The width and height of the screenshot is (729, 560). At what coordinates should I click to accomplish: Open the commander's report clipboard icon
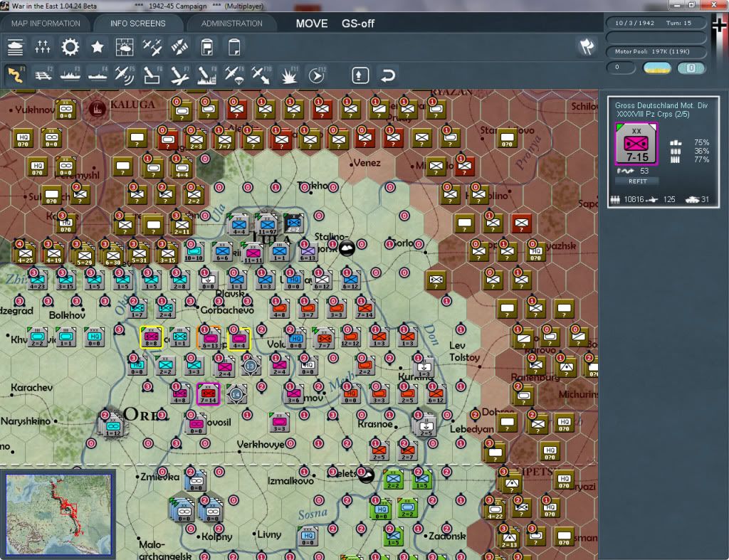[207, 47]
